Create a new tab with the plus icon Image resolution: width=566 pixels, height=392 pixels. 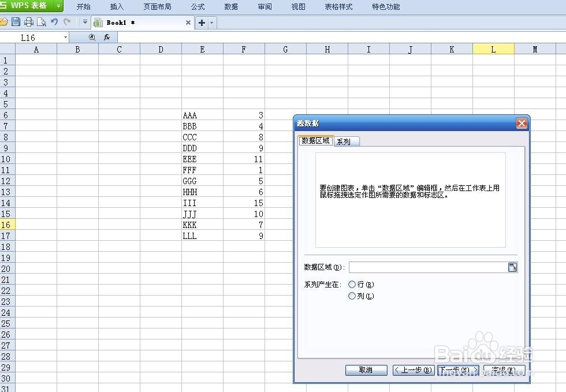pyautogui.click(x=202, y=22)
